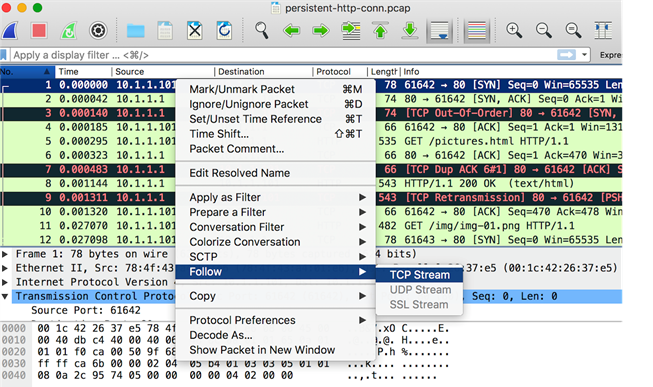The image size is (653, 387).
Task: Jump to the last packet with the down arrow
Action: pyautogui.click(x=410, y=30)
